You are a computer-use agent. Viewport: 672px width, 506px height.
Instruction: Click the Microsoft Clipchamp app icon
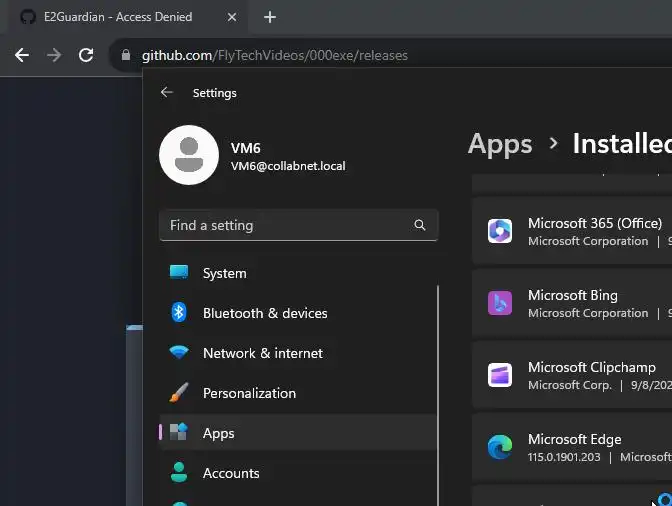tap(500, 375)
